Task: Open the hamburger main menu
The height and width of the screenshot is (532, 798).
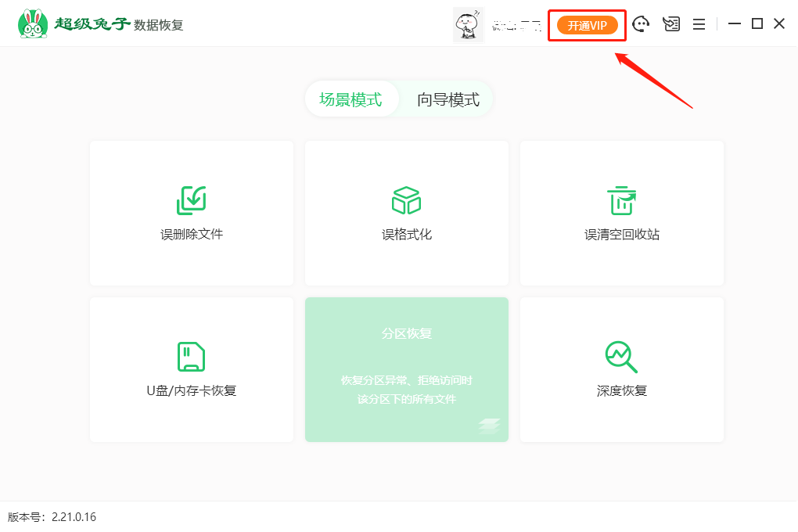Action: coord(699,24)
